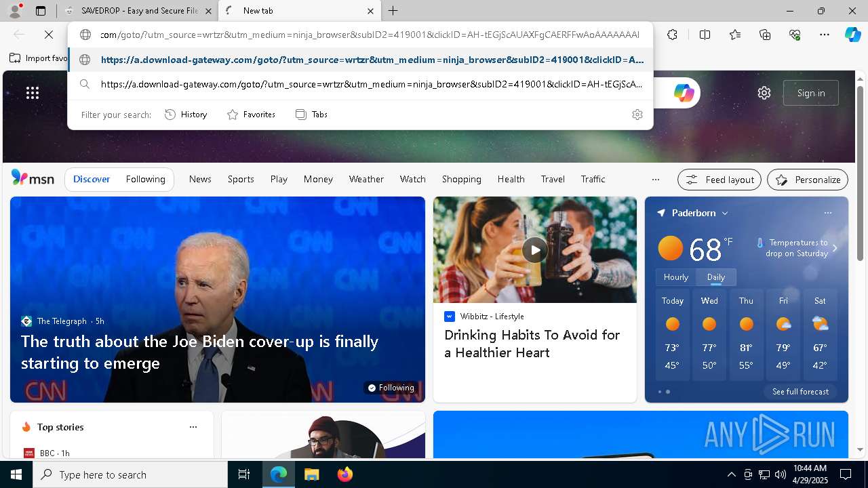The width and height of the screenshot is (868, 488).
Task: Click the Copilot icon in search box
Action: tap(684, 93)
